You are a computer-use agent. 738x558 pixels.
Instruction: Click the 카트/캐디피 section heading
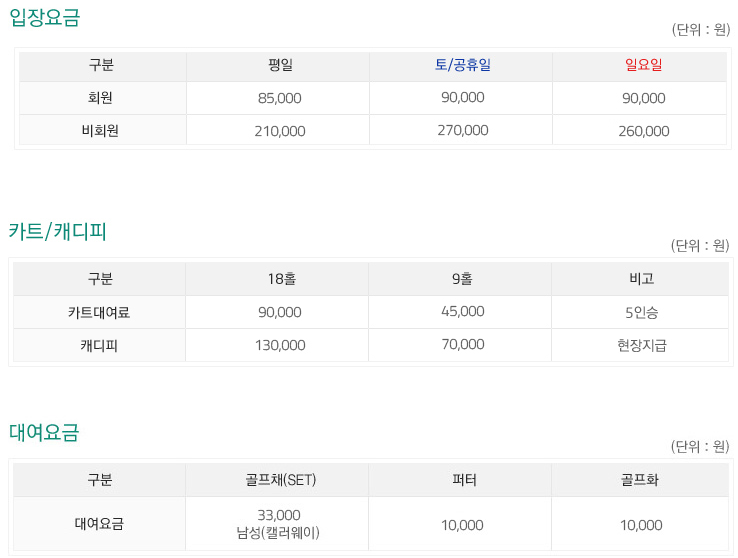58,232
